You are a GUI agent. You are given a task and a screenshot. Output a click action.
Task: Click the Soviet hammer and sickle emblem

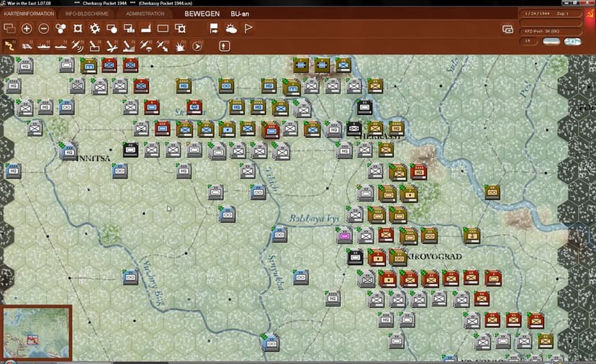(x=590, y=14)
